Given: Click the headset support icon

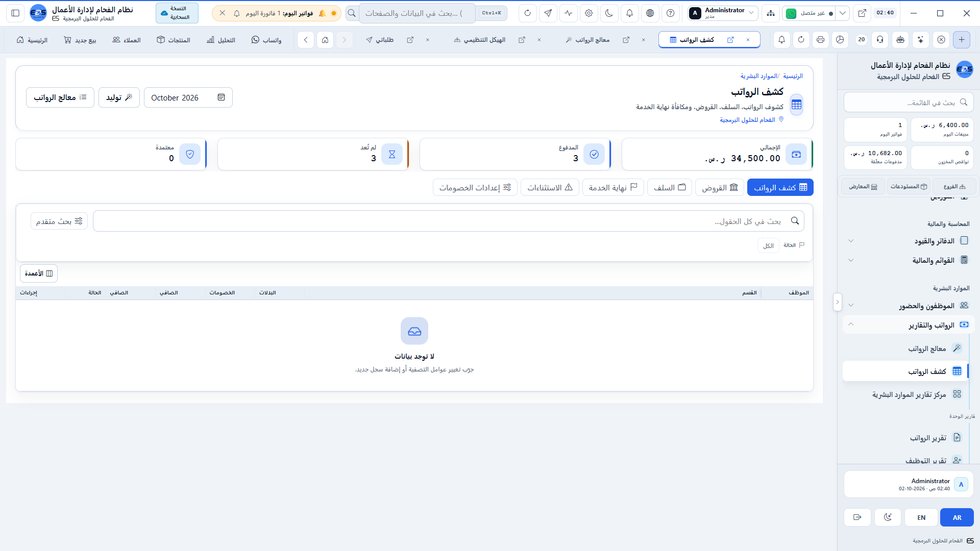Looking at the screenshot, I should click(x=880, y=40).
